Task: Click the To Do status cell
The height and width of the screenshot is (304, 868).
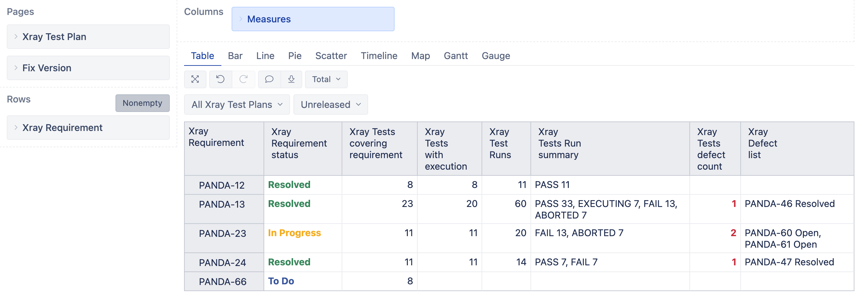Action: pyautogui.click(x=303, y=281)
